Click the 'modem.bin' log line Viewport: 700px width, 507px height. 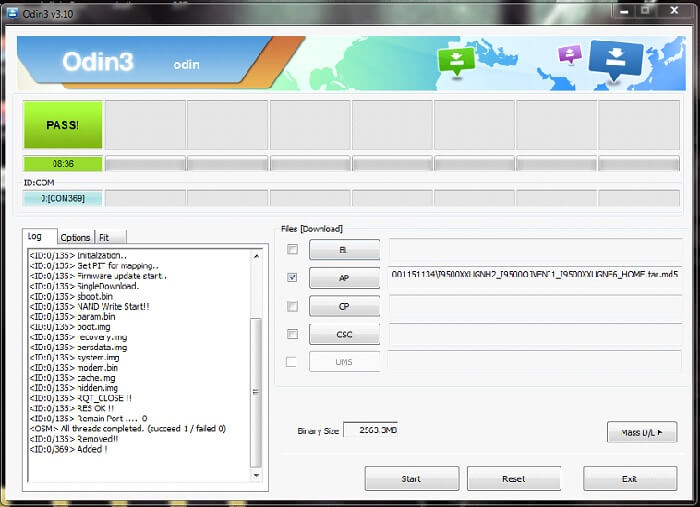74,368
